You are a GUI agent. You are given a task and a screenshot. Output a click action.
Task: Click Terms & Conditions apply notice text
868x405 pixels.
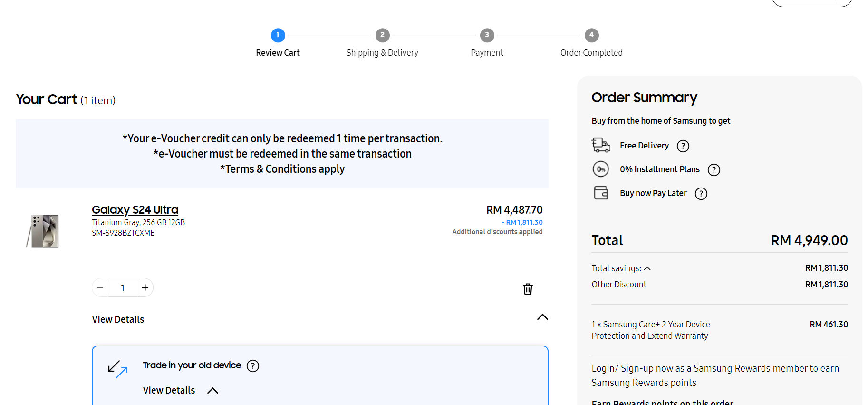point(282,169)
